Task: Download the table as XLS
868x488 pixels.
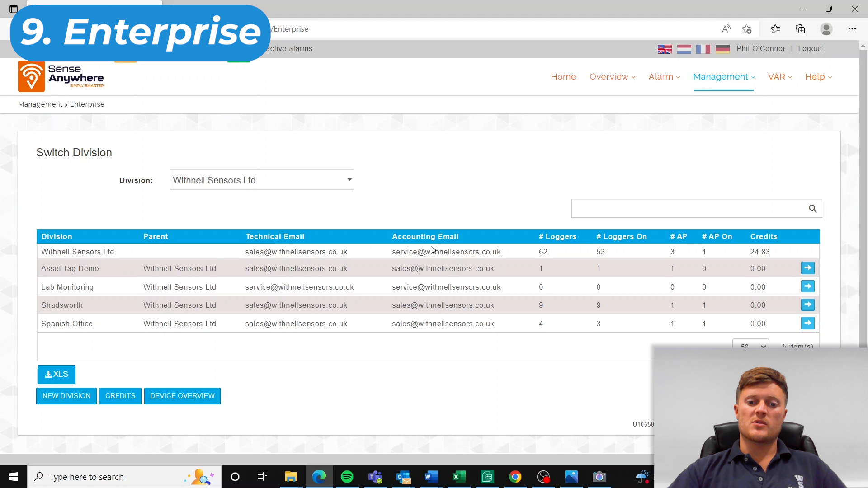Action: pos(57,374)
